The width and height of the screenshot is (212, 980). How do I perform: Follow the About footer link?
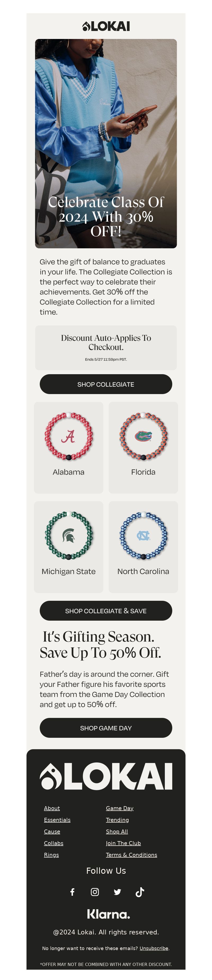(x=52, y=808)
